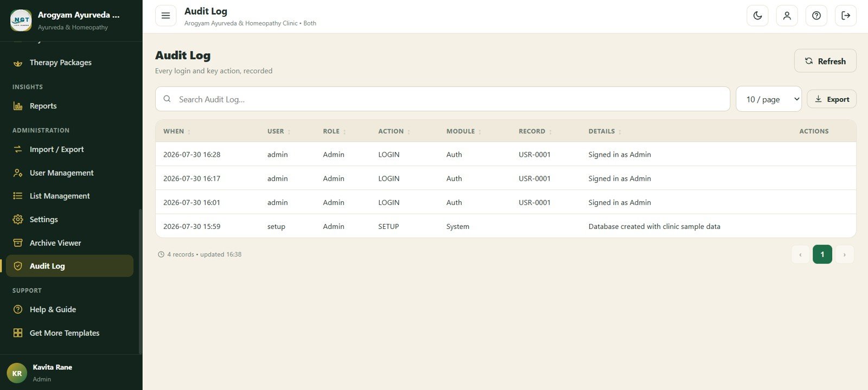
Task: Sort the table by MODULE column
Action: click(464, 131)
